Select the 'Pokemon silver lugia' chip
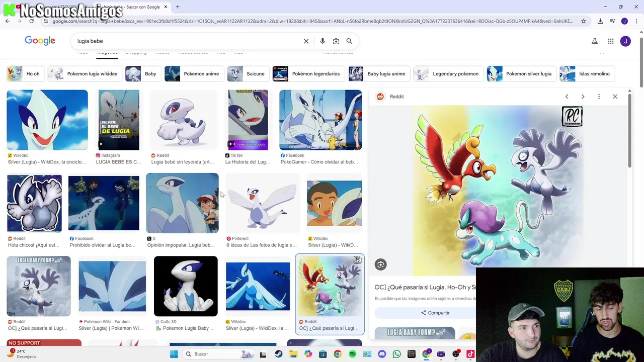 [521, 74]
